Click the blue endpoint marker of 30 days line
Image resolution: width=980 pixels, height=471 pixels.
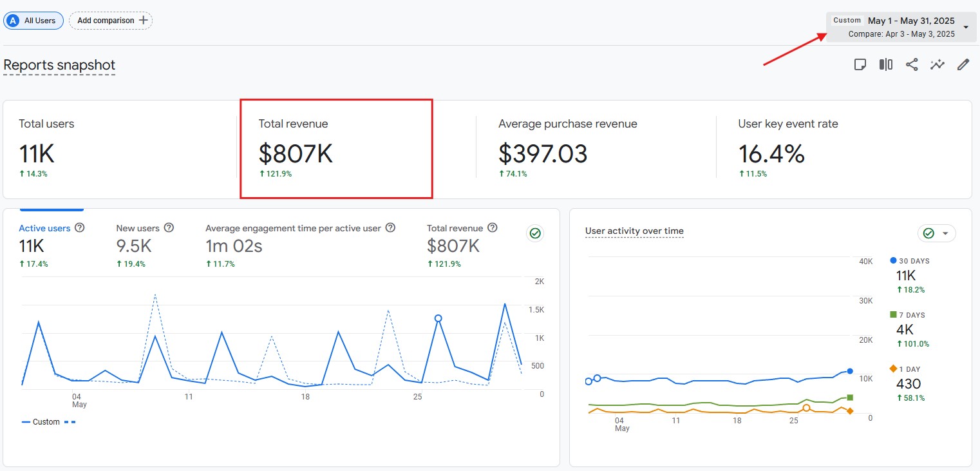[850, 371]
